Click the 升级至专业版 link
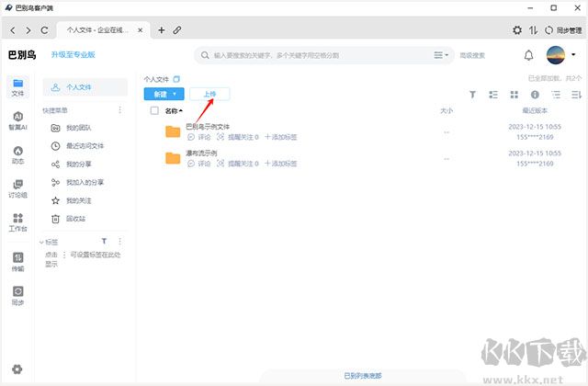 tap(73, 55)
